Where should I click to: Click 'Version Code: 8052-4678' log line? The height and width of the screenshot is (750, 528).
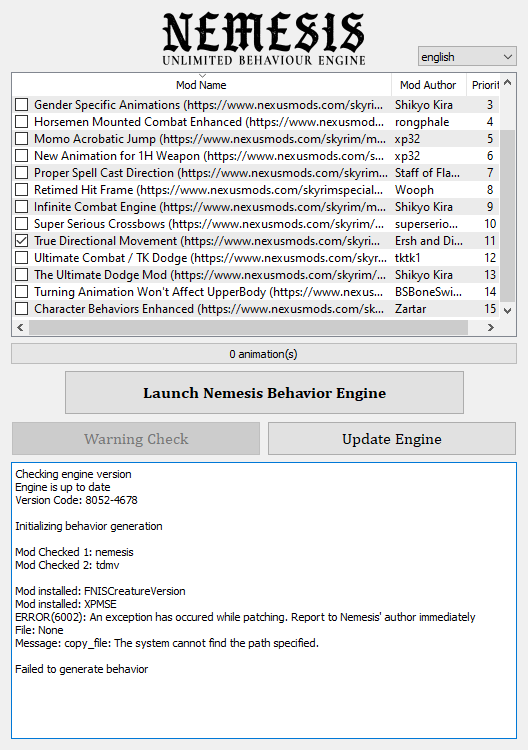(77, 500)
